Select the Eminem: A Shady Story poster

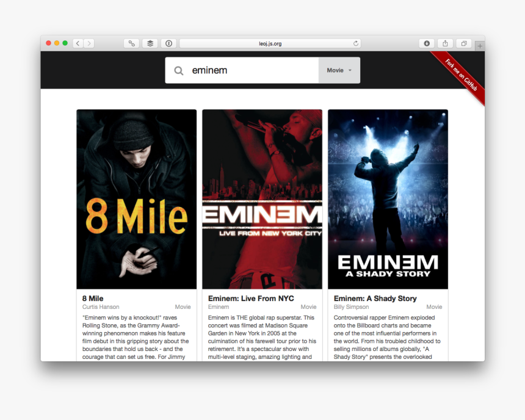click(388, 198)
